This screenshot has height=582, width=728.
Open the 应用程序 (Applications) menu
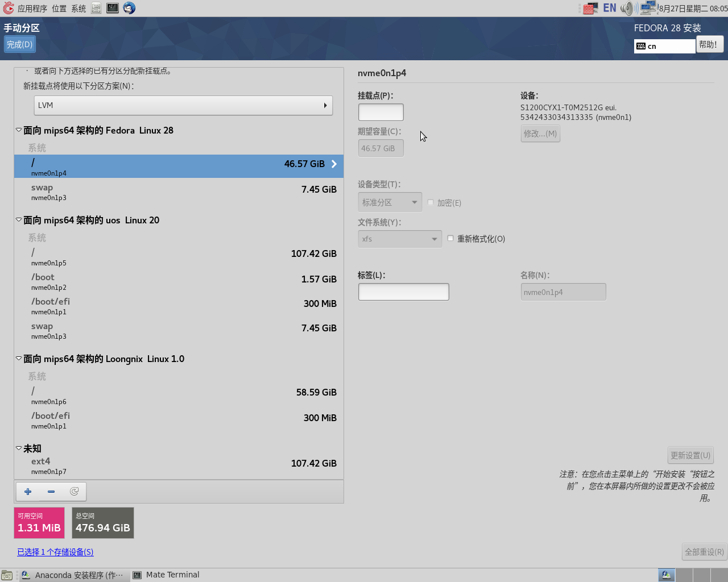[x=32, y=9]
